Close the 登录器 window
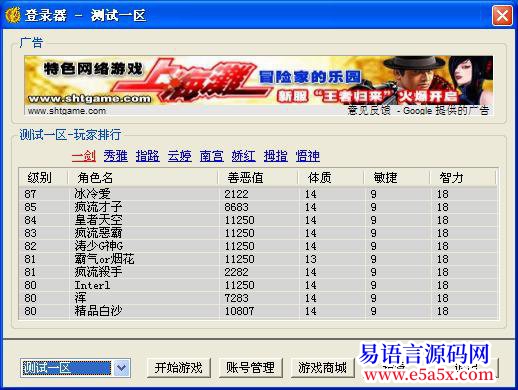Screen dimensions: 518x390 pyautogui.click(x=502, y=15)
